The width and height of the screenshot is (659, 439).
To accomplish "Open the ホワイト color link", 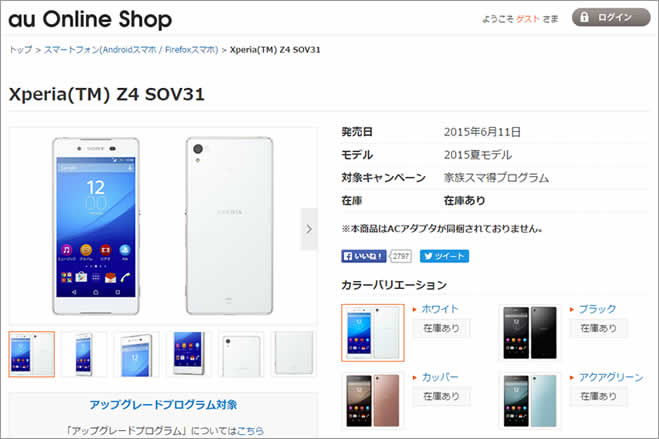I will point(440,309).
